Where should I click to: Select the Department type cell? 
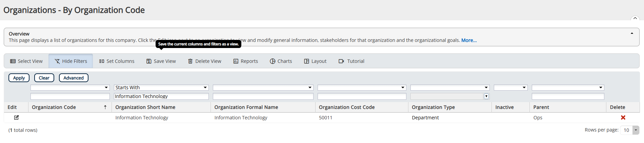[425, 118]
